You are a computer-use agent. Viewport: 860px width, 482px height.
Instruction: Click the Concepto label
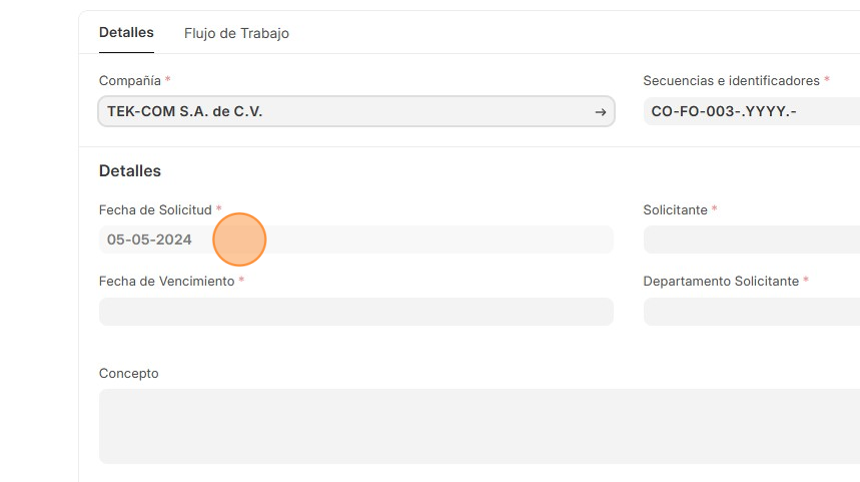(128, 373)
